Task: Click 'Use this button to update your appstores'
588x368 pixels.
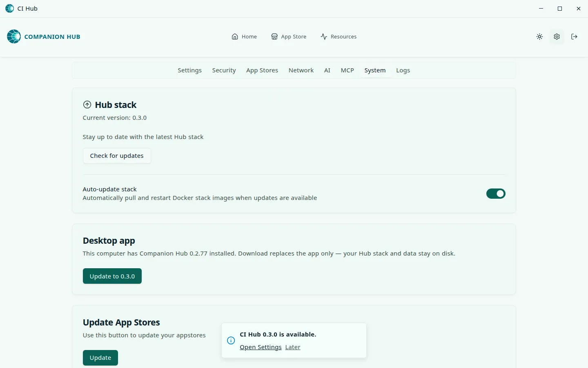Action: [x=144, y=335]
